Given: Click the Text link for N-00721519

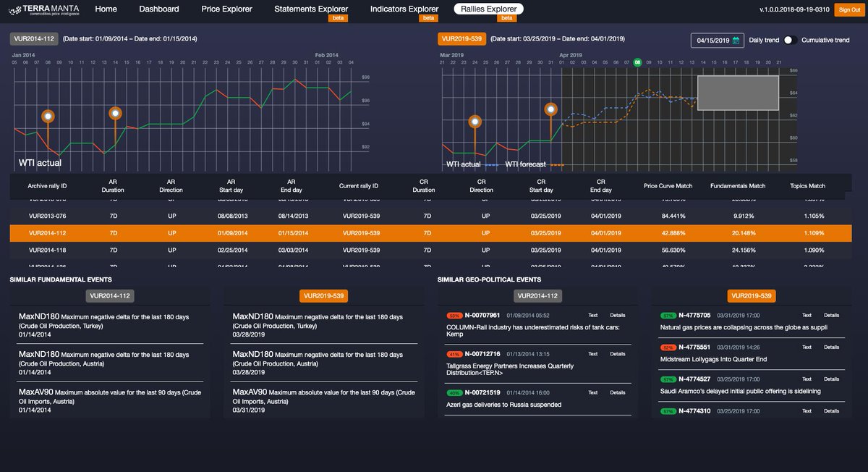Looking at the screenshot, I should (592, 392).
